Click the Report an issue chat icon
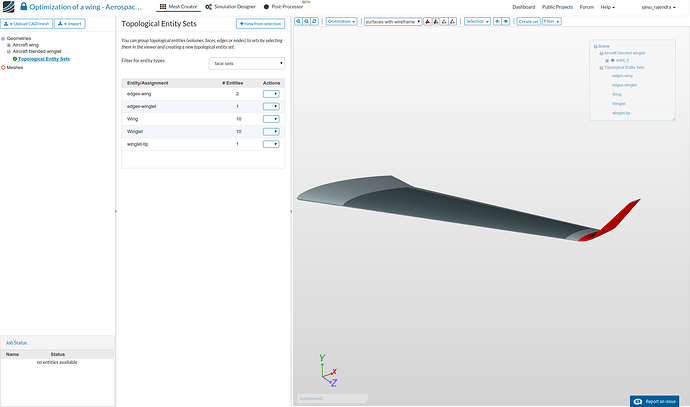 [638, 401]
